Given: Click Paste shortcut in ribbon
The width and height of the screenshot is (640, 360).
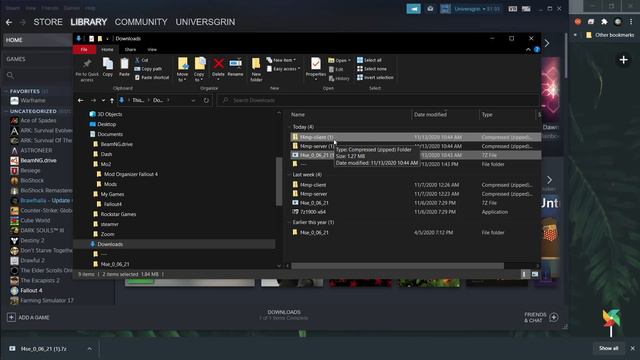Looking at the screenshot, I should pos(151,78).
